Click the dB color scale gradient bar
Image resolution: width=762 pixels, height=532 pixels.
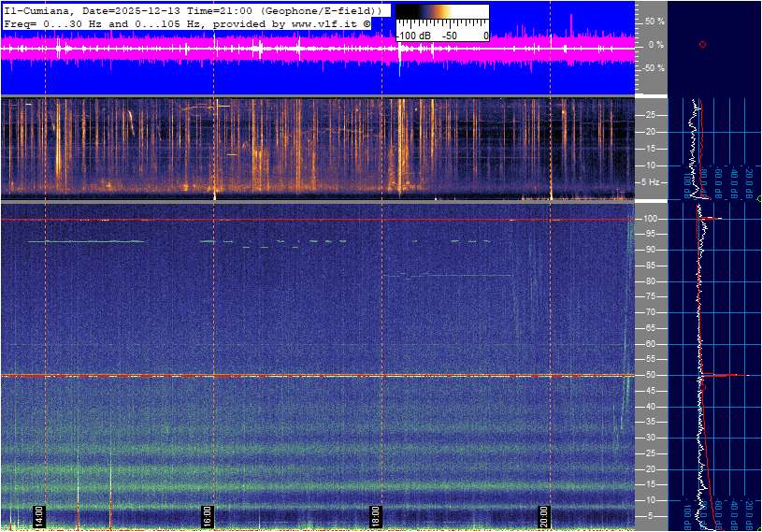tap(441, 22)
